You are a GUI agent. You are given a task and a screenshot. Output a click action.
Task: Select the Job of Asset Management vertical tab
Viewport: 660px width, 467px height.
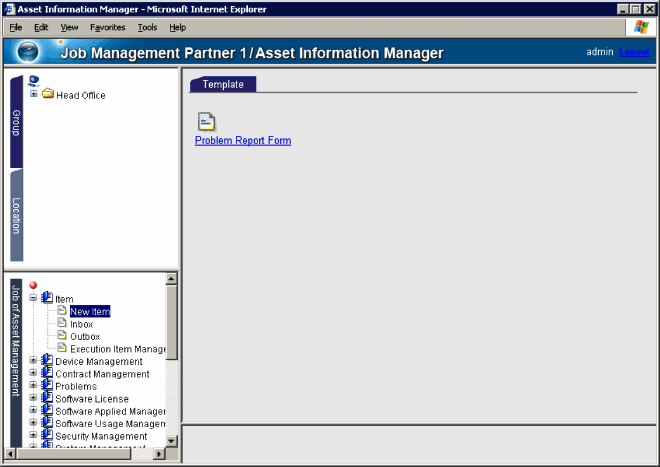point(16,362)
